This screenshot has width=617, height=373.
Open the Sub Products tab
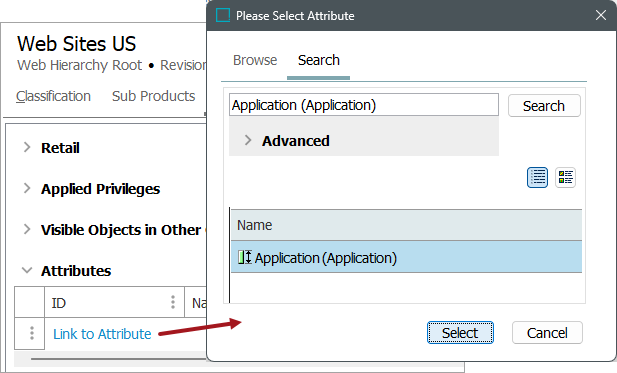153,96
